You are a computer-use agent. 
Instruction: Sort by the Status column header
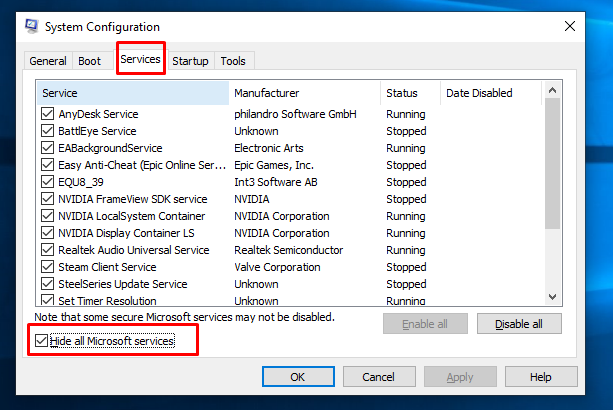pos(410,93)
